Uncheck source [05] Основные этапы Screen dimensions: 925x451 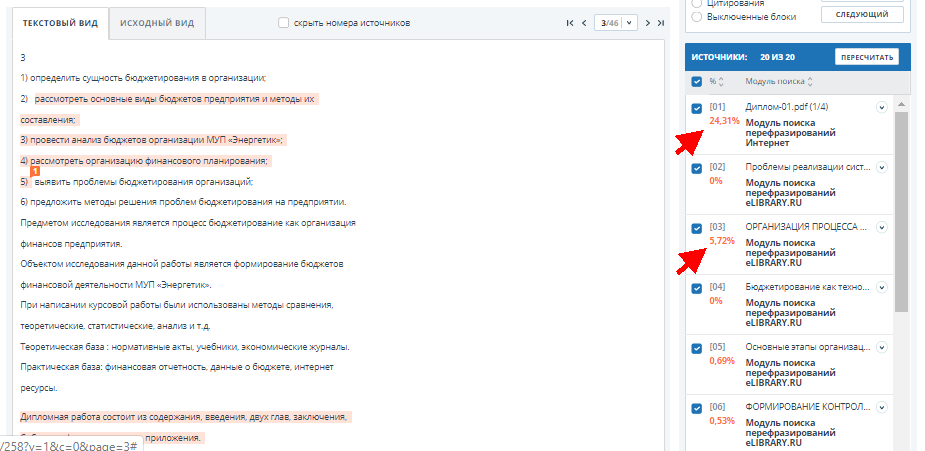(697, 348)
